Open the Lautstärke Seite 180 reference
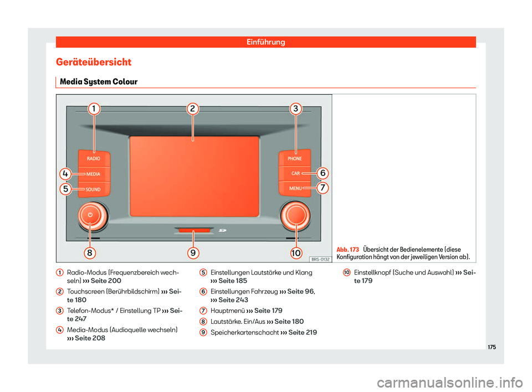 point(285,322)
